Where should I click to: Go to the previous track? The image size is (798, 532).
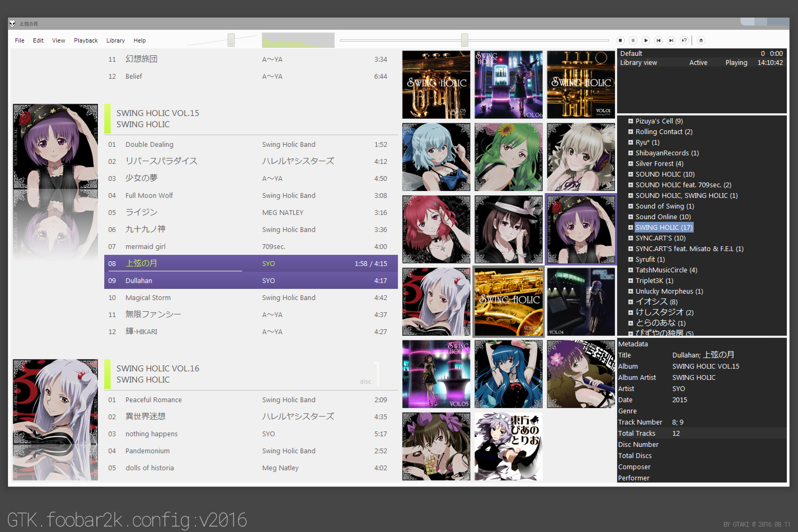(659, 40)
